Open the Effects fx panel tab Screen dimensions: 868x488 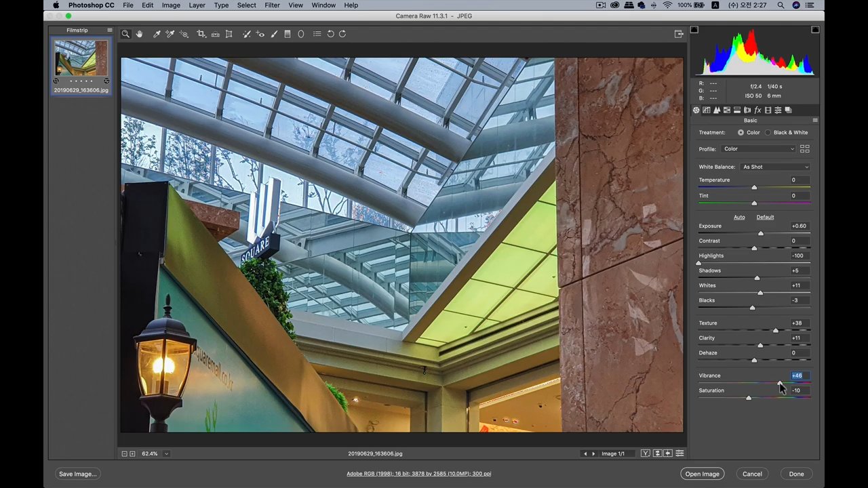(757, 110)
